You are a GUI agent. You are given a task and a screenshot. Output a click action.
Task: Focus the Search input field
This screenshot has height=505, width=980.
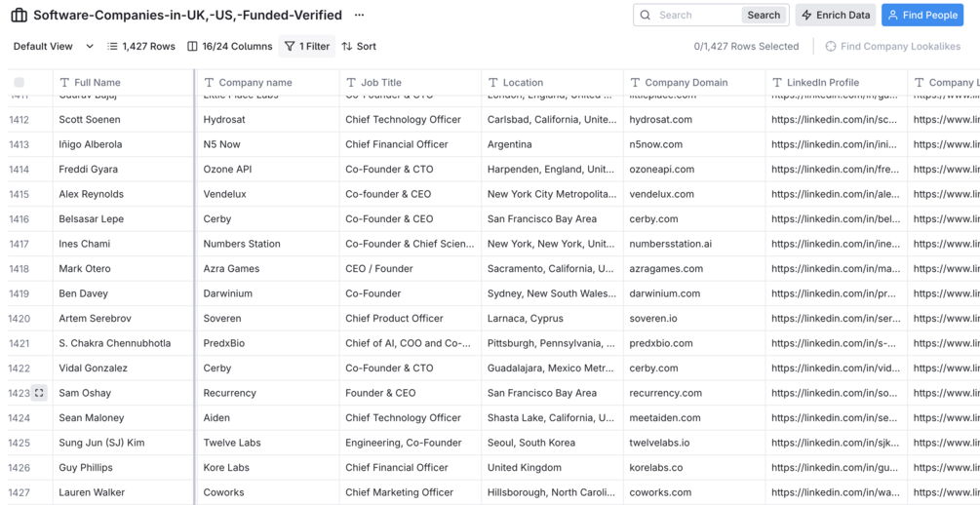[x=697, y=16]
